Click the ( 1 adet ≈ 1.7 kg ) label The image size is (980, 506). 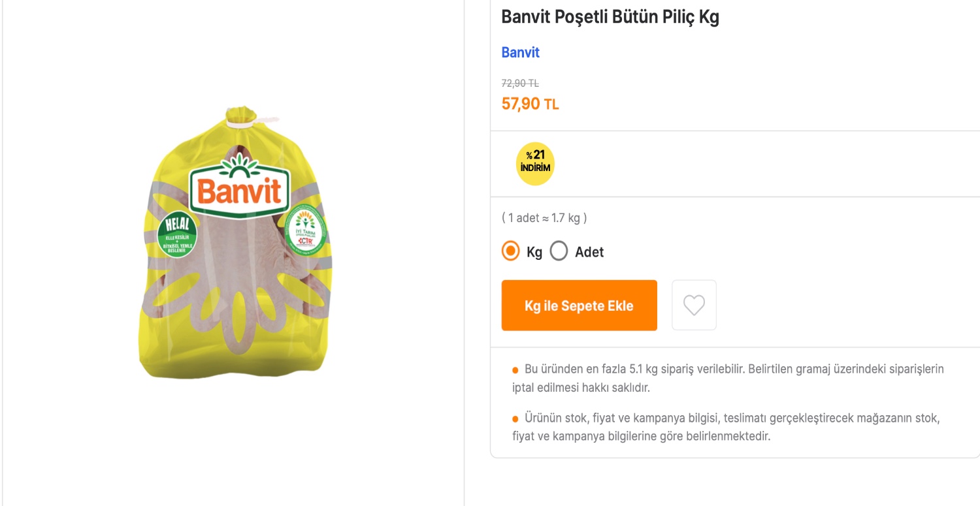(544, 217)
